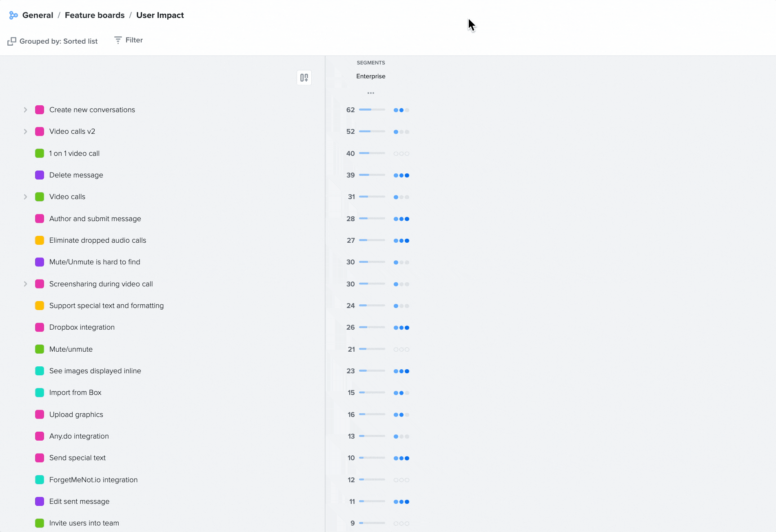Click teal status icon of See images displayed inline
This screenshot has height=532, width=776.
40,371
